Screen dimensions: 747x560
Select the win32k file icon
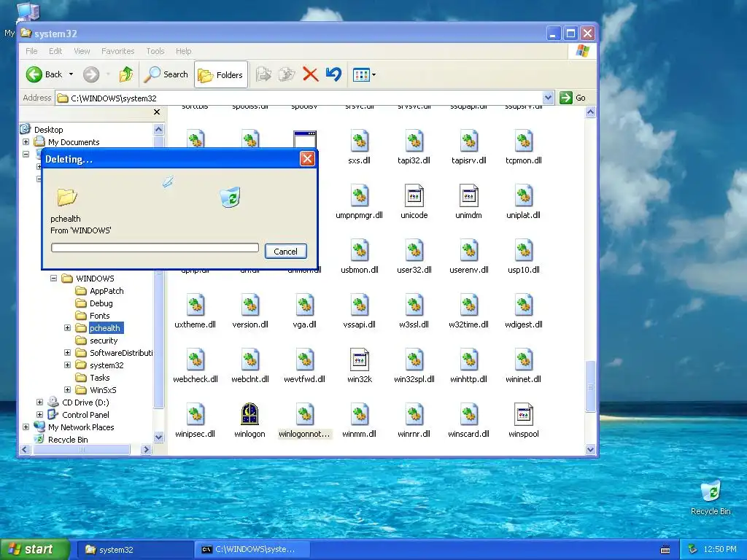tap(359, 360)
